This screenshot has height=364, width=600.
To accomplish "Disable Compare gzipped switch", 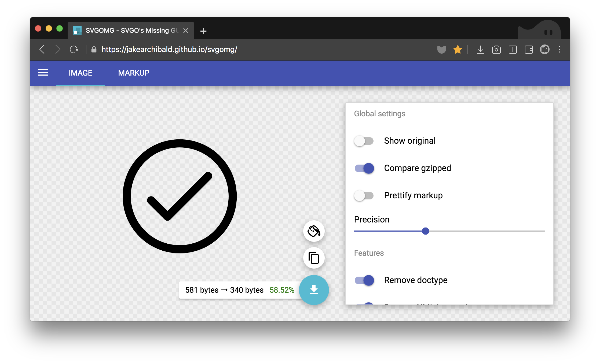I will tap(364, 168).
